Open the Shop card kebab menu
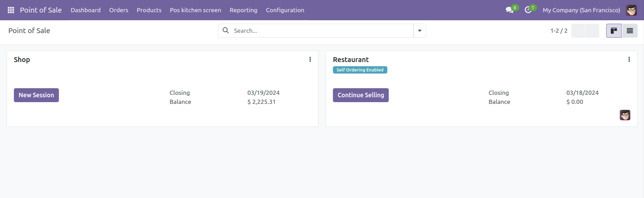The image size is (644, 198). [x=310, y=59]
